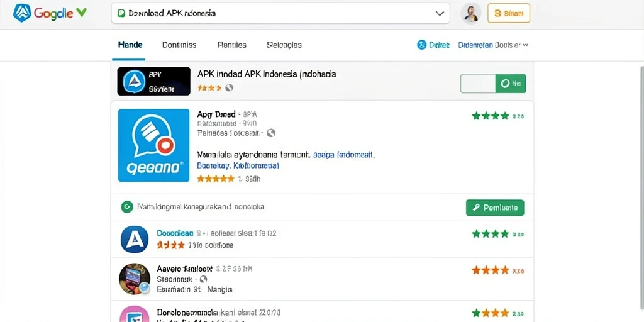Click the Bharakay Kaltioraeinal link
The height and width of the screenshot is (322, 644).
[238, 165]
